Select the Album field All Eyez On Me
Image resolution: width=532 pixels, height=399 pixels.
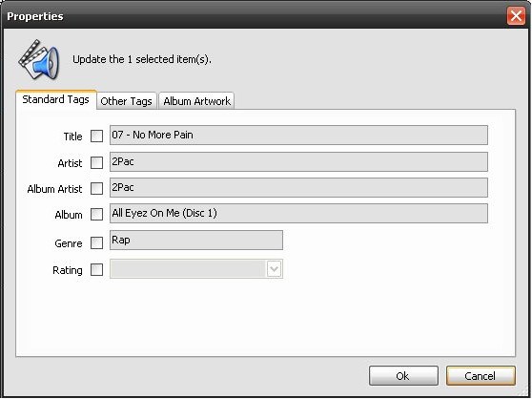[x=298, y=213]
